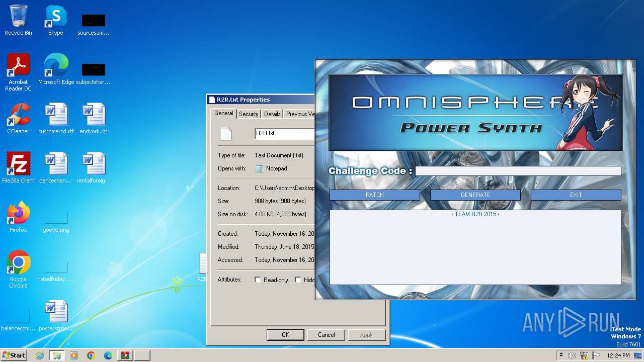Click the volume tray icon

572,355
